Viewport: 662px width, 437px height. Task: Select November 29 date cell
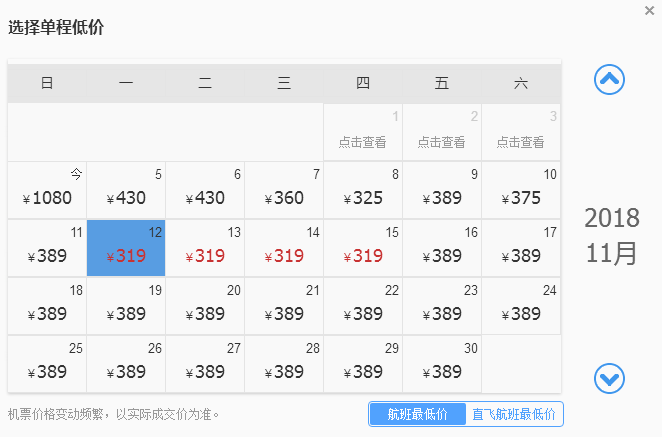[363, 364]
